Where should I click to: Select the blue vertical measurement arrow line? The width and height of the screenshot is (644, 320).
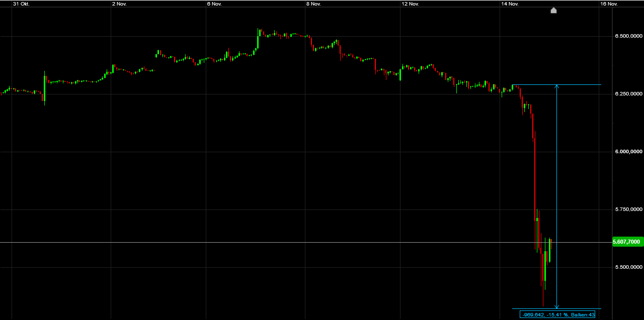click(556, 196)
